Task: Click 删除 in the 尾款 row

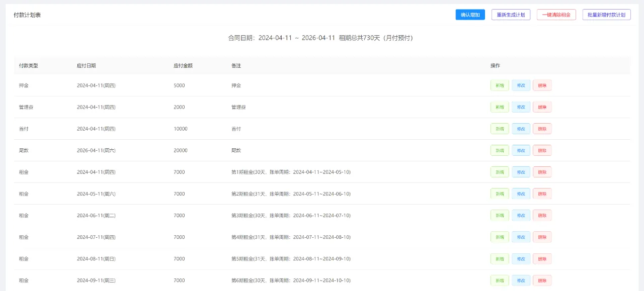Action: [x=542, y=150]
